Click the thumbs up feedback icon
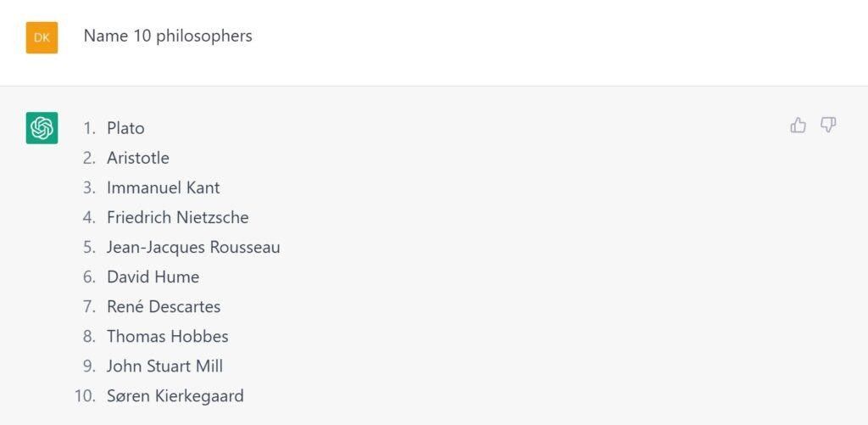 pos(798,126)
